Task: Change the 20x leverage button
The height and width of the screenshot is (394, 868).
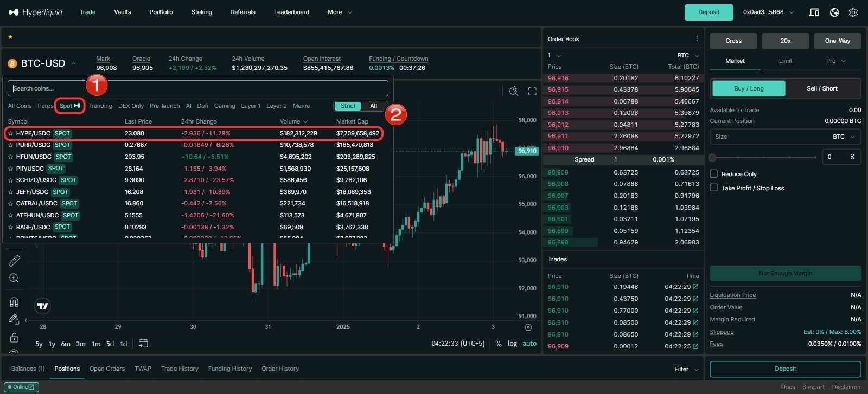Action: [x=786, y=41]
